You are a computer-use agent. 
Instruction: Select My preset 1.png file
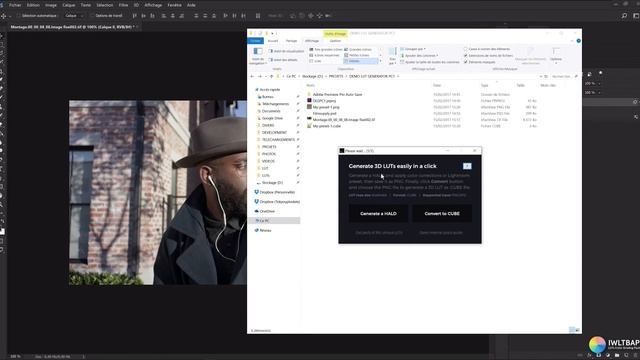(x=326, y=107)
